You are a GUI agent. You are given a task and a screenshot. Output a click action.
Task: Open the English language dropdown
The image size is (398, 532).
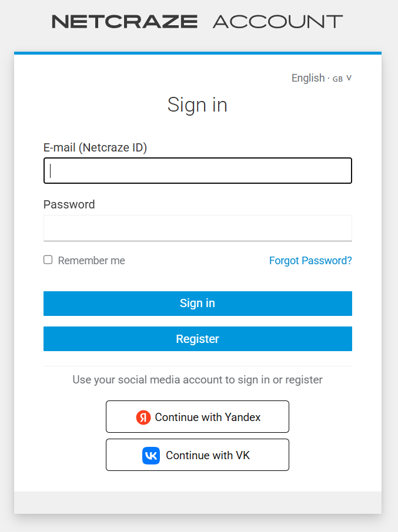point(308,78)
